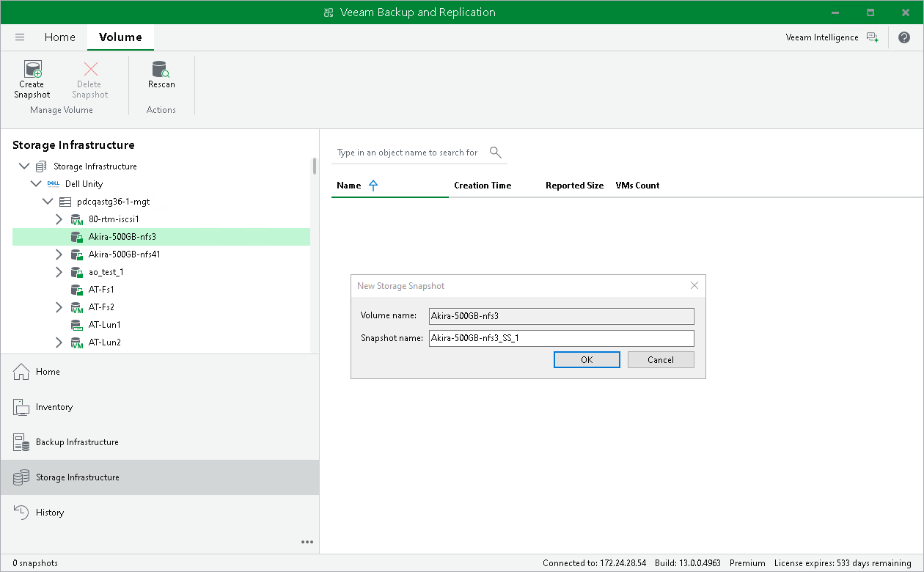Click the AT-Lun2 volume icon
This screenshot has width=924, height=572.
(x=76, y=342)
